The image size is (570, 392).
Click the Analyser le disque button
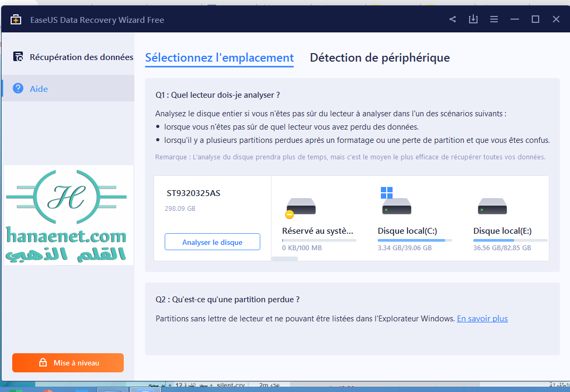[x=212, y=242]
